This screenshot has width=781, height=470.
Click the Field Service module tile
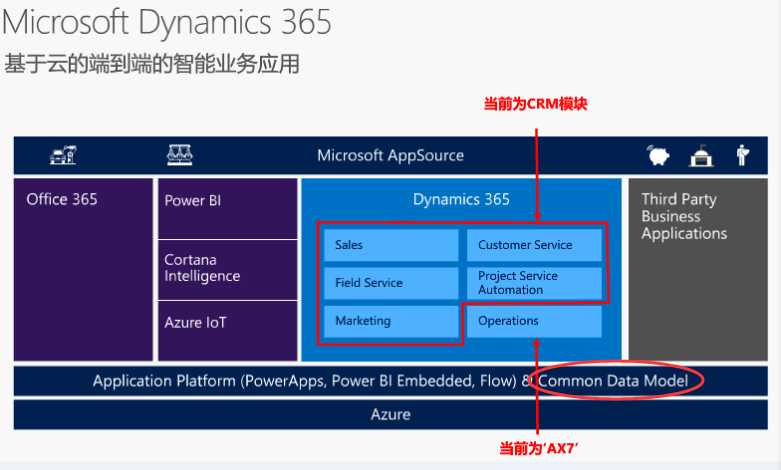pyautogui.click(x=391, y=283)
